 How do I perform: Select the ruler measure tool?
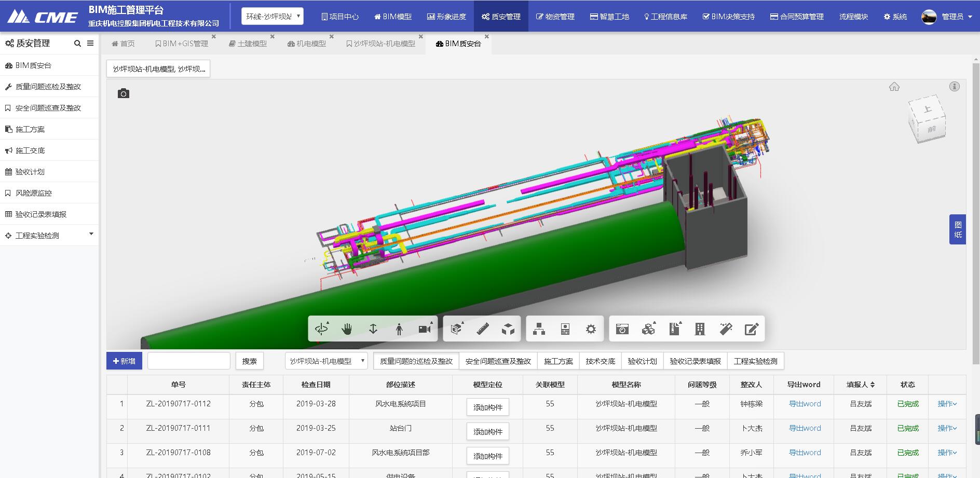482,329
